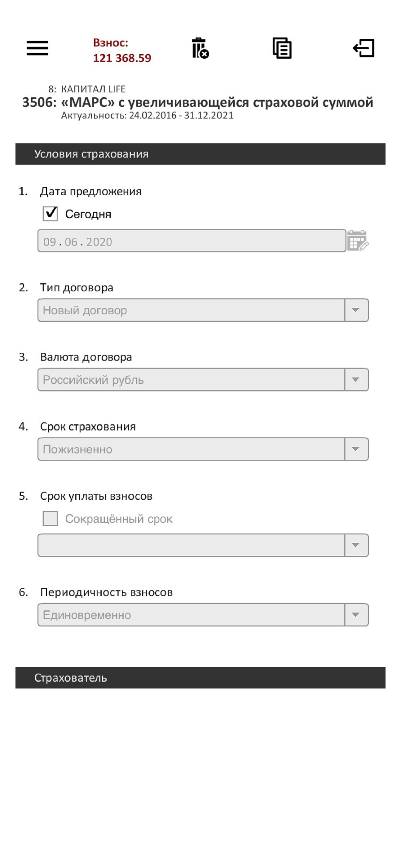Viewport: 401px width, 868px height.
Task: Expand the Тип договора dropdown
Action: pyautogui.click(x=356, y=310)
